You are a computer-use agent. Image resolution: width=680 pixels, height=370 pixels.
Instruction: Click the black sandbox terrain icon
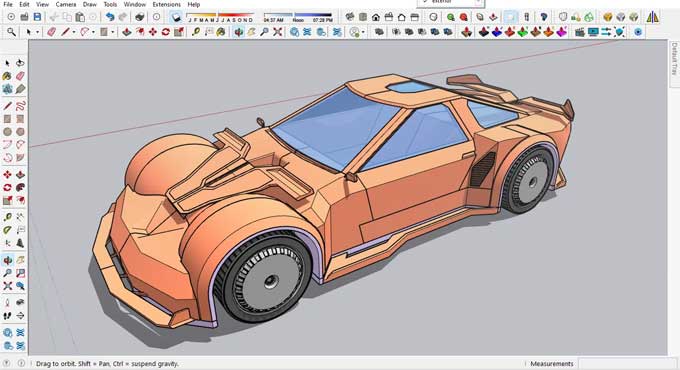pyautogui.click(x=484, y=32)
